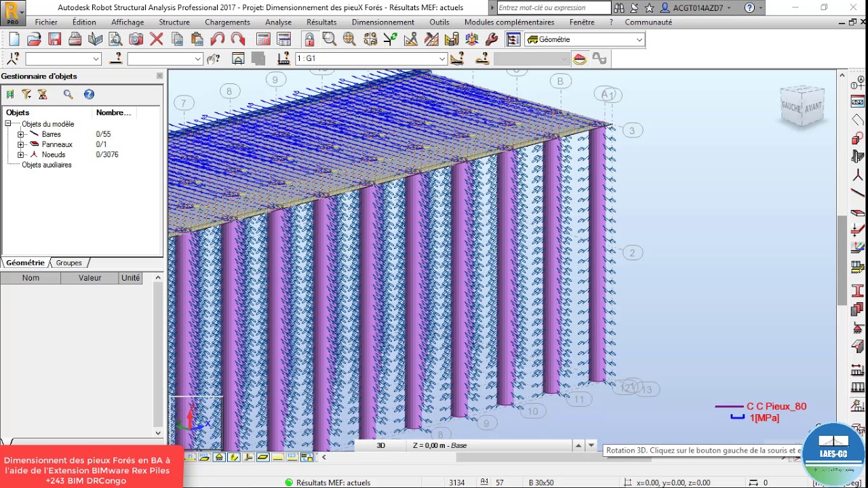The height and width of the screenshot is (488, 868).
Task: Click the Print icon
Action: click(x=75, y=39)
